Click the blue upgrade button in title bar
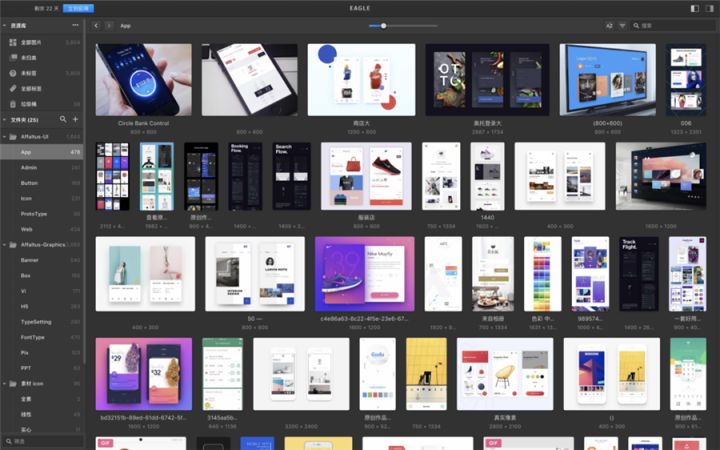 (x=79, y=8)
